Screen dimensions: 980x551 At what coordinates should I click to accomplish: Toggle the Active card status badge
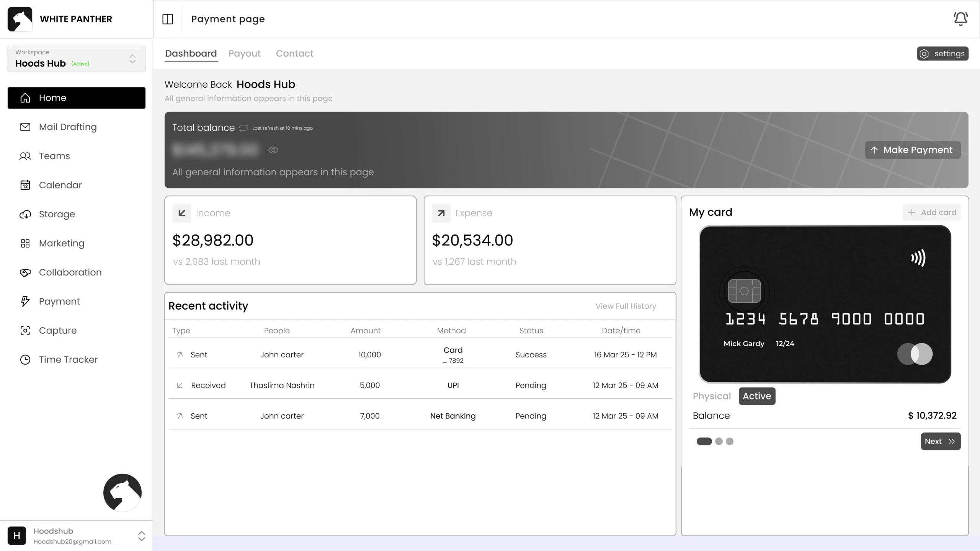coord(757,396)
